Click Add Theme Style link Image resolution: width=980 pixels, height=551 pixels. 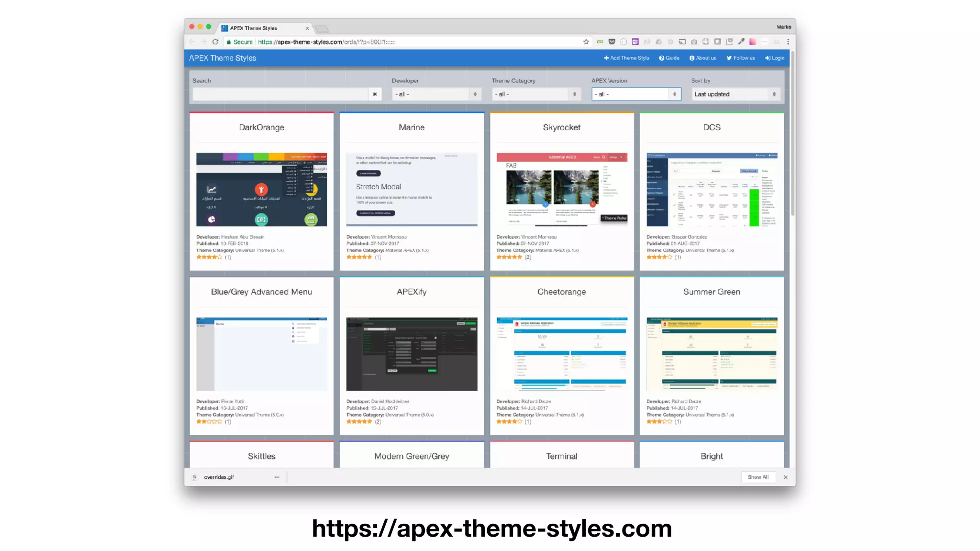626,58
